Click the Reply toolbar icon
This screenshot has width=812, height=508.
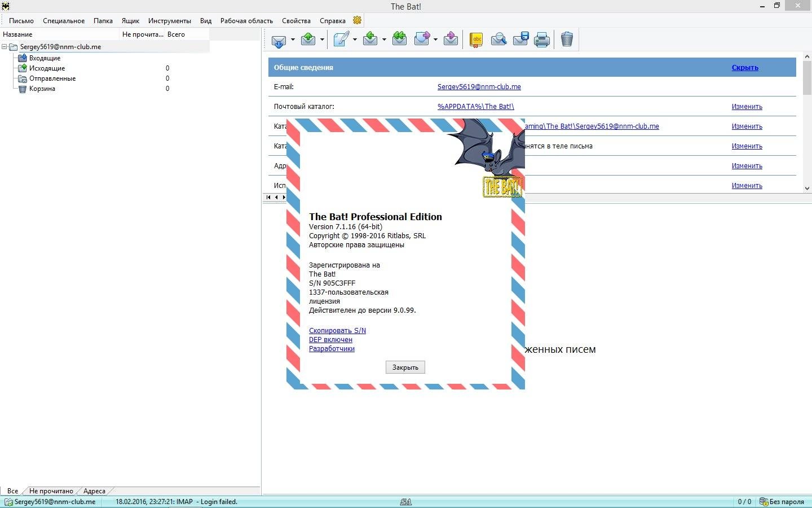point(370,40)
